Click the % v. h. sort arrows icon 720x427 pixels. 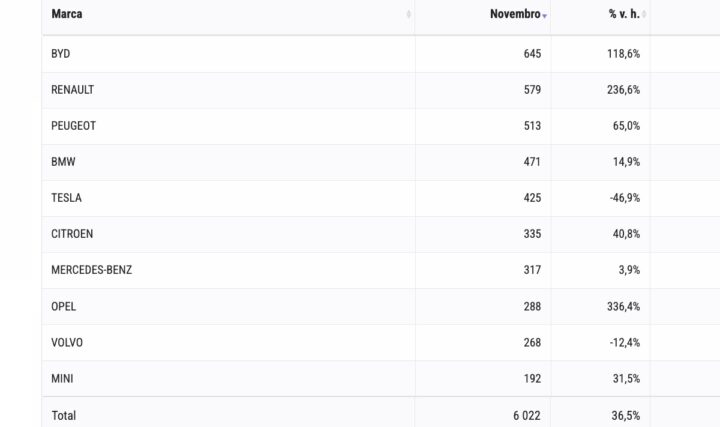coord(645,15)
